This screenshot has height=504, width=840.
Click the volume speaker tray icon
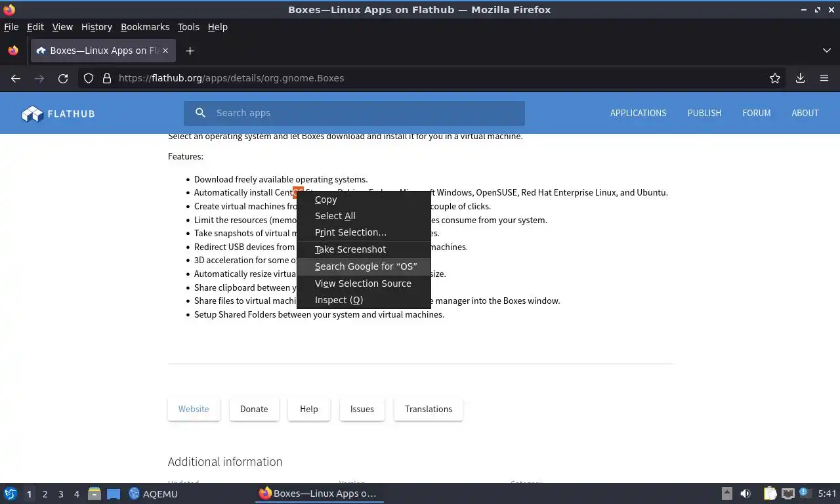[x=745, y=493]
